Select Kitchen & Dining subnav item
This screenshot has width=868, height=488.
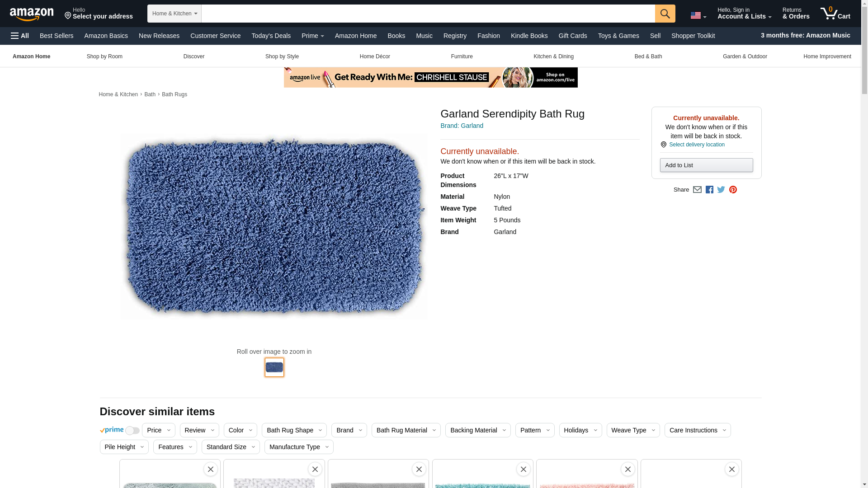[553, 56]
